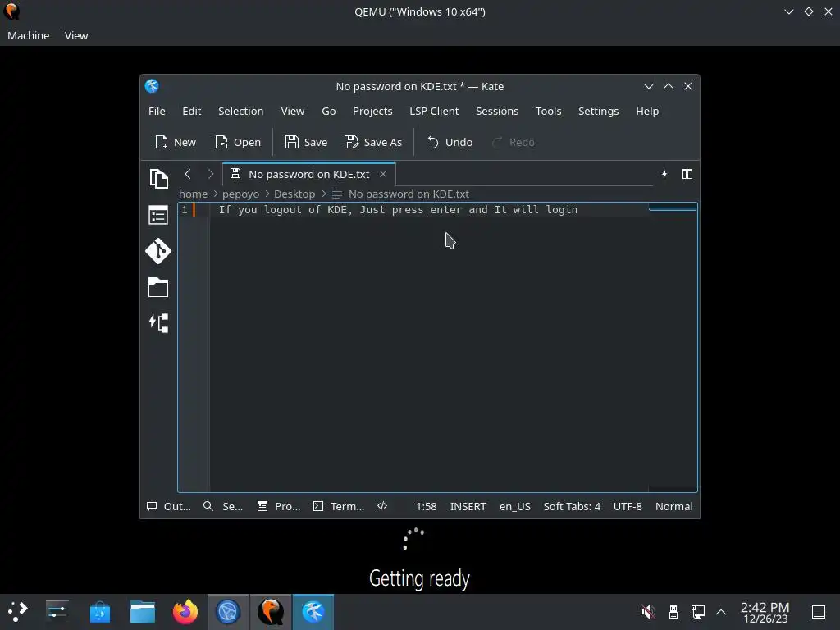The image size is (840, 630).
Task: Open the View menu in Kate
Action: point(293,111)
